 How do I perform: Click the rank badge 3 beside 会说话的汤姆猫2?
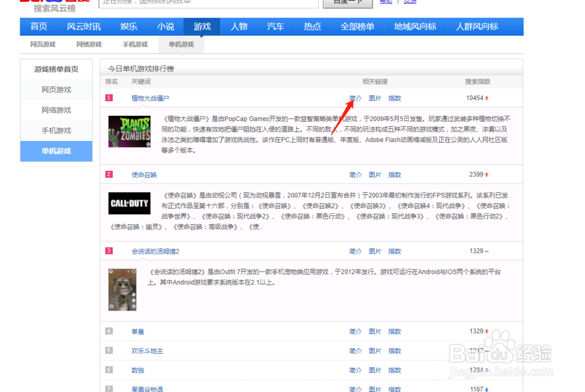point(108,251)
